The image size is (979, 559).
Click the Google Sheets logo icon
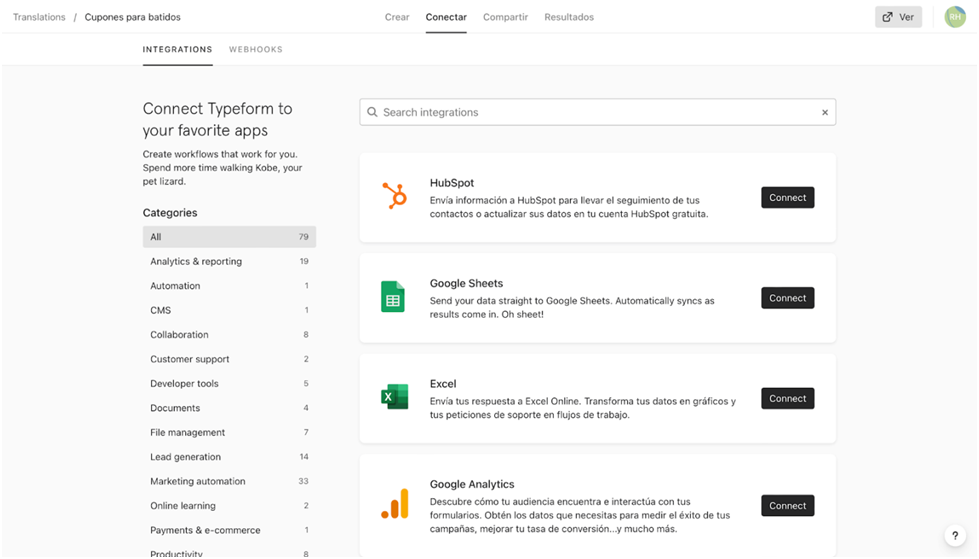[393, 297]
